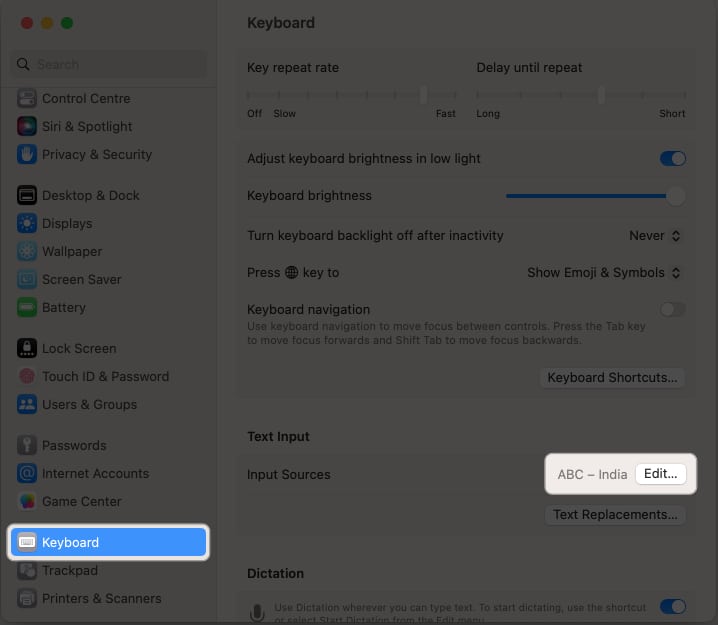The height and width of the screenshot is (625, 718).
Task: Select Siri & Spotlight in sidebar
Action: 108,126
